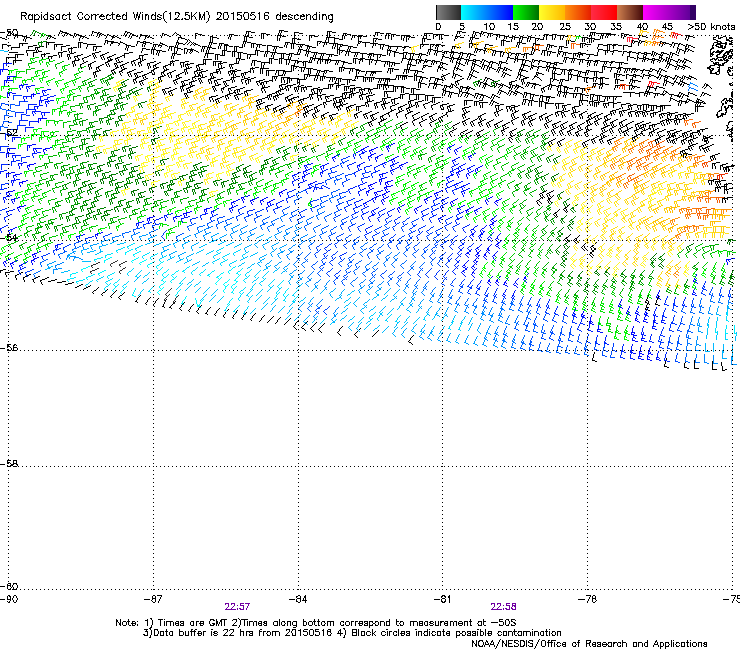Click the -60 latitude axis label
Viewport: 740px width, 650px height.
click(x=9, y=587)
